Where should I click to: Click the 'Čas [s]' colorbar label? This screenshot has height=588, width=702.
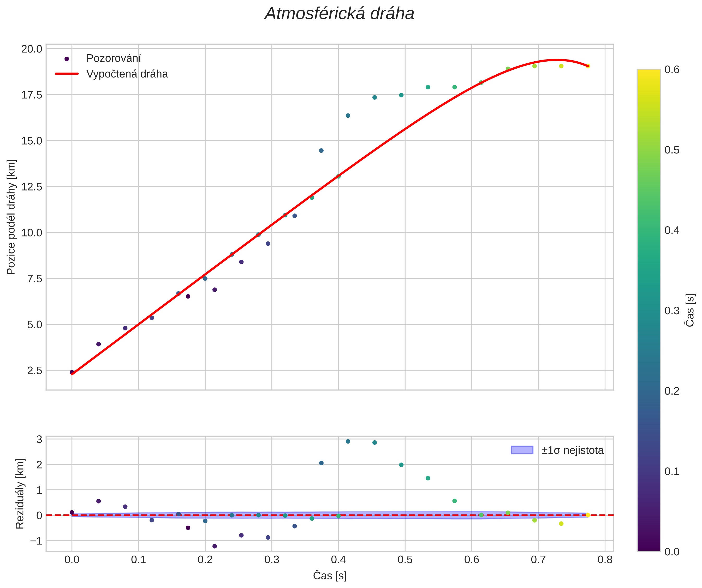coord(690,310)
